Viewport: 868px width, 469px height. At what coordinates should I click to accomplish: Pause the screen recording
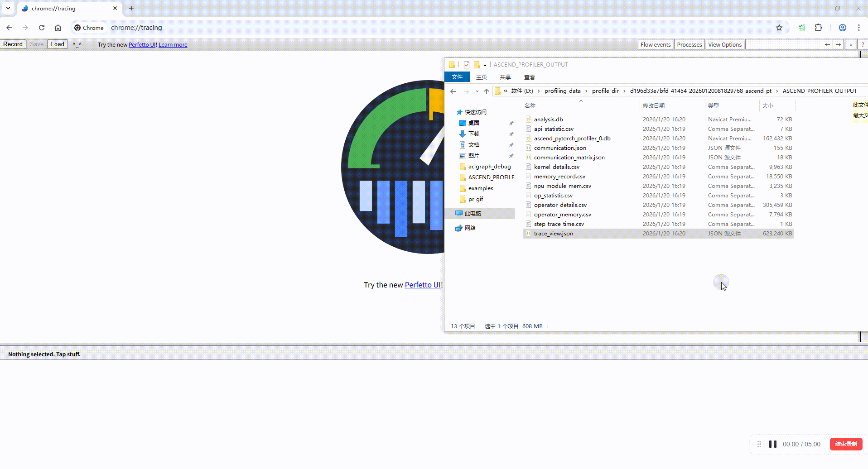click(x=773, y=444)
